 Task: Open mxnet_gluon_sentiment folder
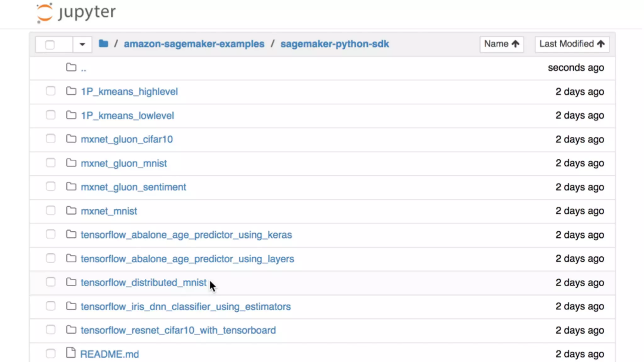click(133, 187)
